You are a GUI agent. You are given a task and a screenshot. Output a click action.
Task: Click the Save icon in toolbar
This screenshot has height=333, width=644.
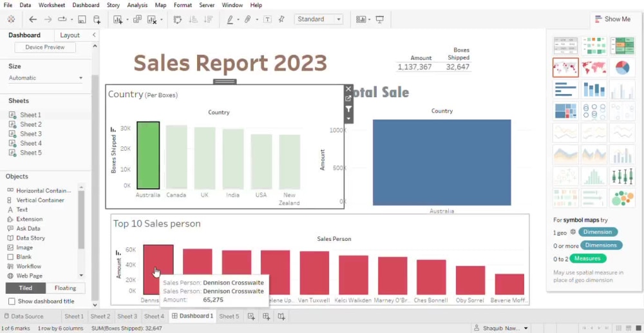click(82, 19)
